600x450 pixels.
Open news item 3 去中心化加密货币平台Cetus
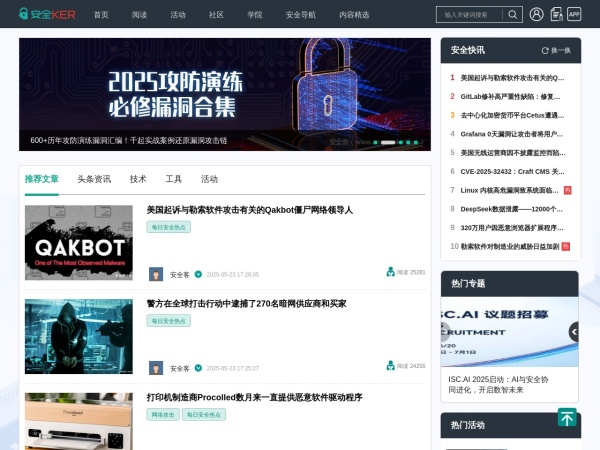click(512, 115)
